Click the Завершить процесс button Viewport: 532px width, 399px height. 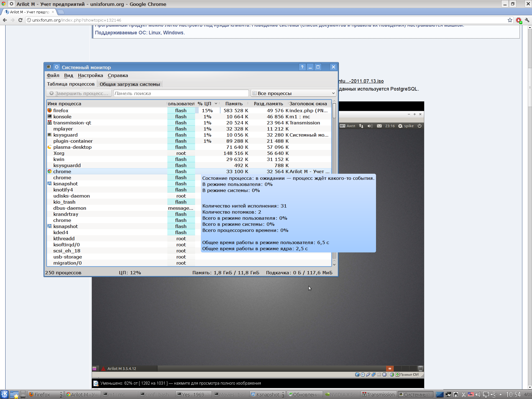[x=79, y=93]
